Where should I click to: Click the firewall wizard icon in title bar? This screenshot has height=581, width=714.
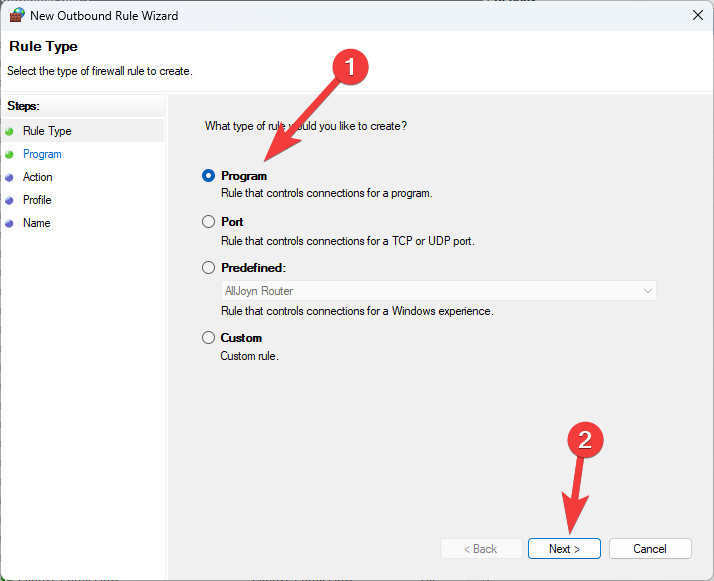click(17, 15)
